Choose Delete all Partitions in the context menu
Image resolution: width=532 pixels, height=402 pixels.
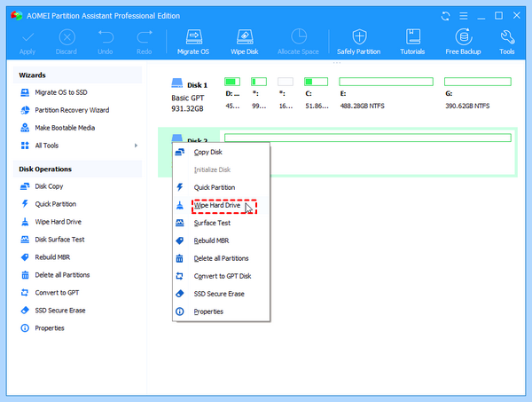[x=221, y=258]
